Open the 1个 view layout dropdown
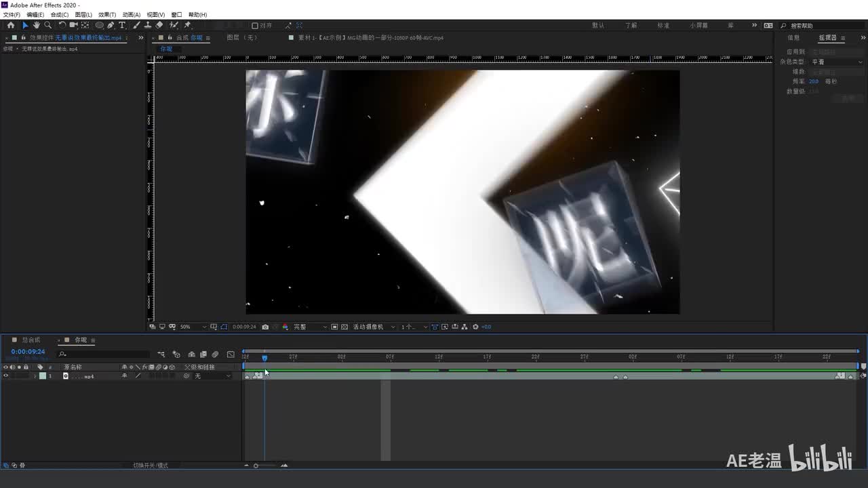 (413, 327)
